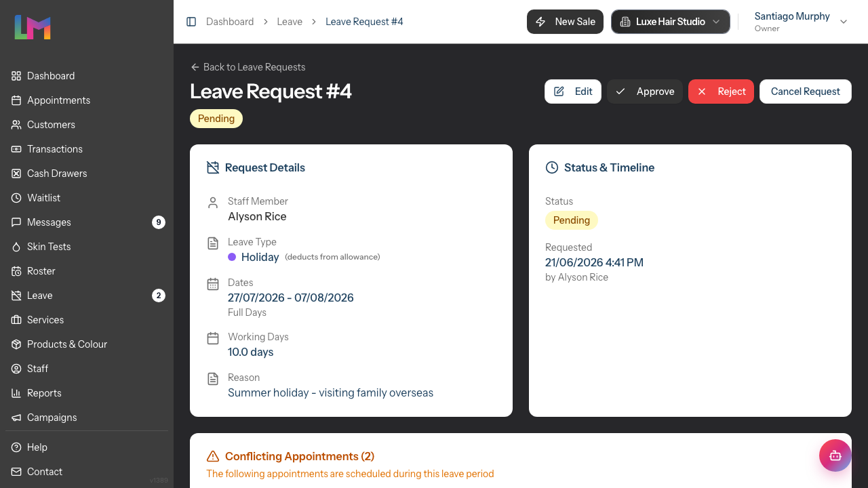The width and height of the screenshot is (868, 488).
Task: Click the X icon on Reject button
Action: (702, 91)
